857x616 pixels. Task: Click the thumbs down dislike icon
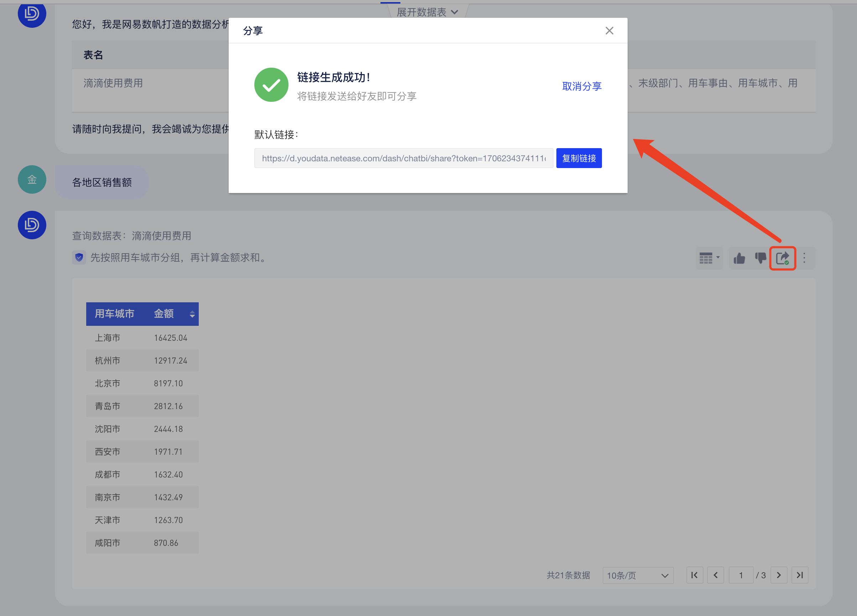(x=760, y=259)
